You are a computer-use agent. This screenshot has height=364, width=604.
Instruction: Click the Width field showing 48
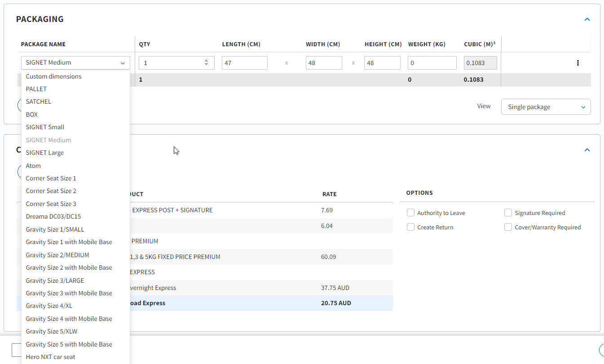(324, 63)
